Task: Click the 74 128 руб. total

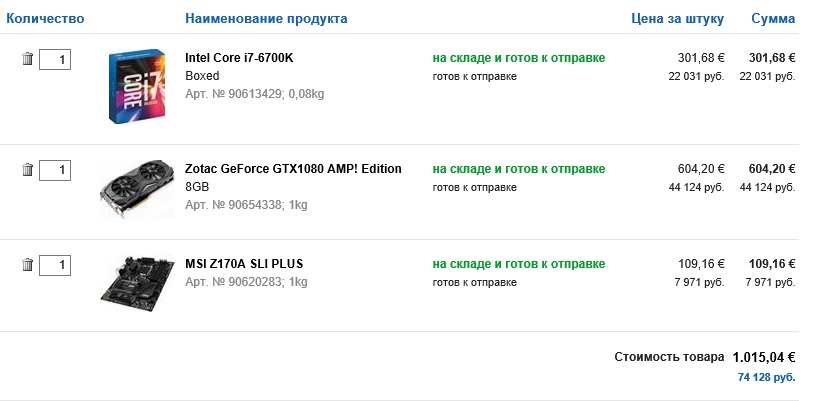Action: (766, 377)
